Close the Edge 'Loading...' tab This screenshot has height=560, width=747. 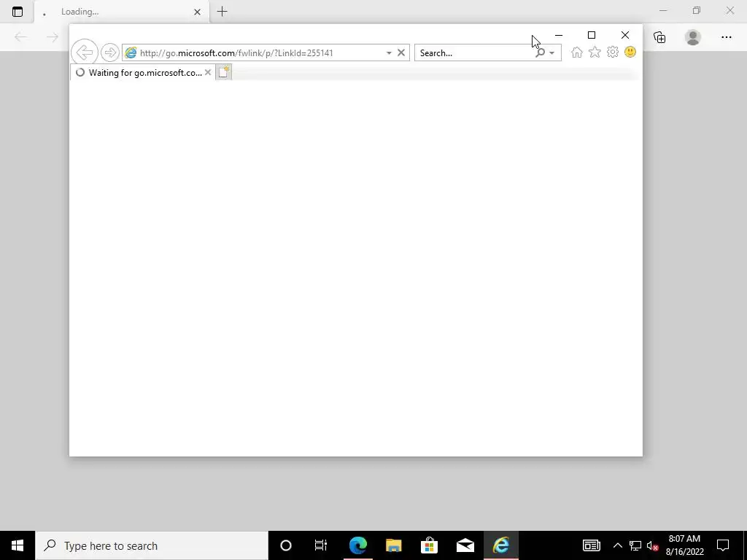pyautogui.click(x=197, y=12)
